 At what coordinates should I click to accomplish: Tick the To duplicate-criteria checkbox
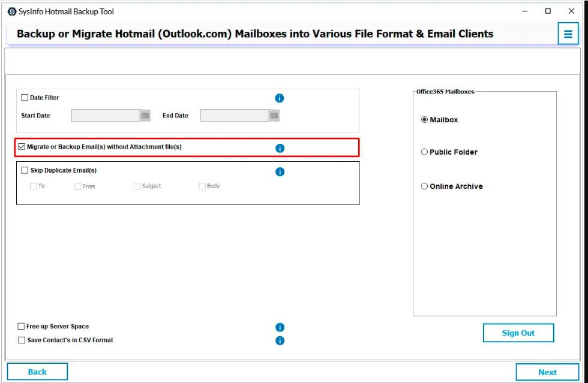click(33, 186)
